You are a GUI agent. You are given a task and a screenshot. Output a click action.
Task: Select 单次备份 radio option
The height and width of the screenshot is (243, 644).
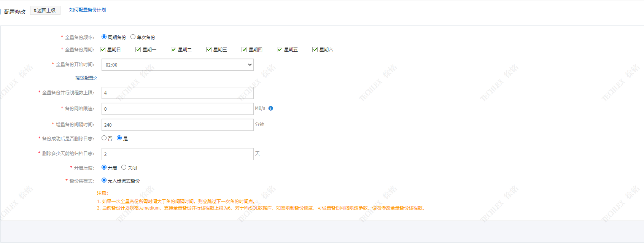tap(133, 37)
